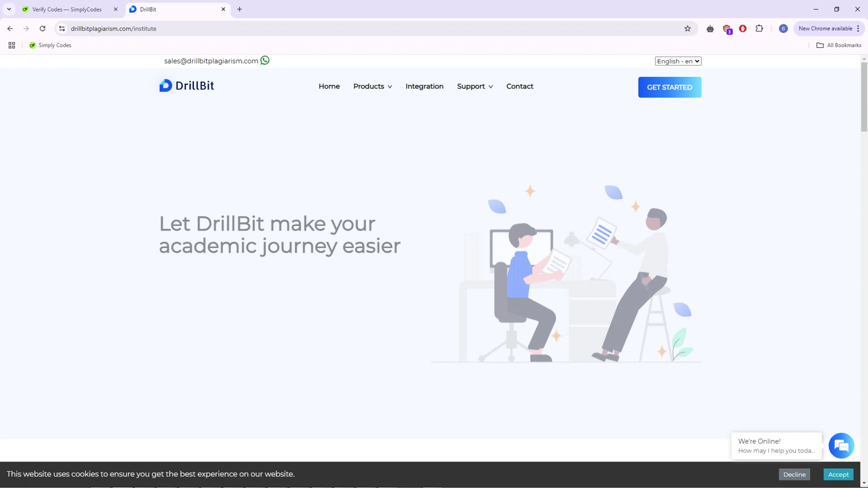Screen dimensions: 868x488
Task: Click the extension icon with badge 3
Action: click(727, 29)
